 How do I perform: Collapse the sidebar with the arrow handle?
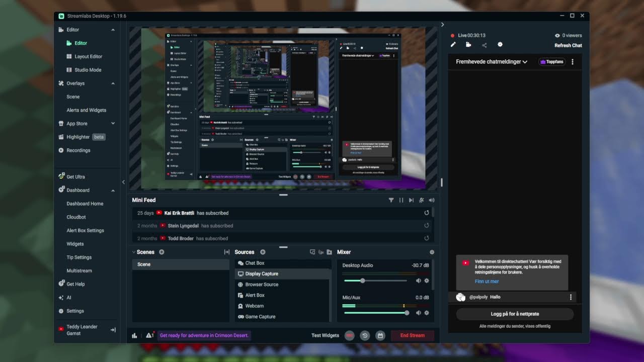pyautogui.click(x=123, y=182)
